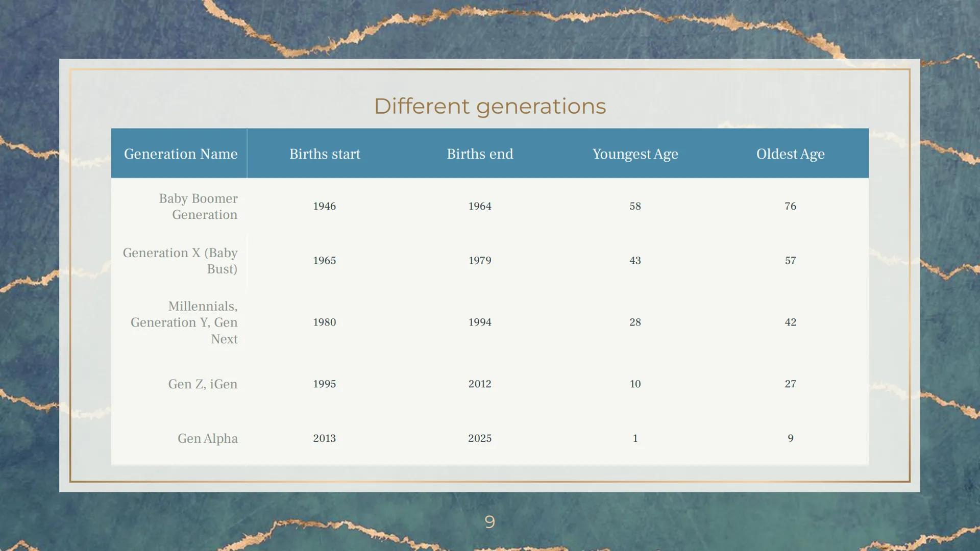Click the oldest age value 76

coord(790,206)
